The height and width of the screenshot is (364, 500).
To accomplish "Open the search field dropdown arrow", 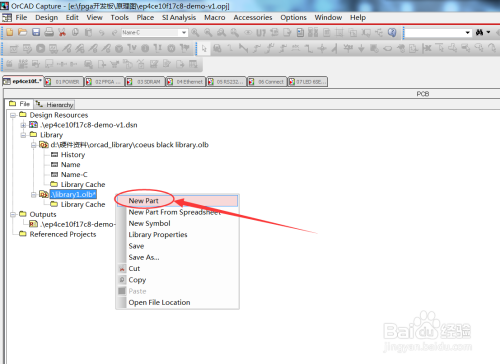I will coord(467,33).
